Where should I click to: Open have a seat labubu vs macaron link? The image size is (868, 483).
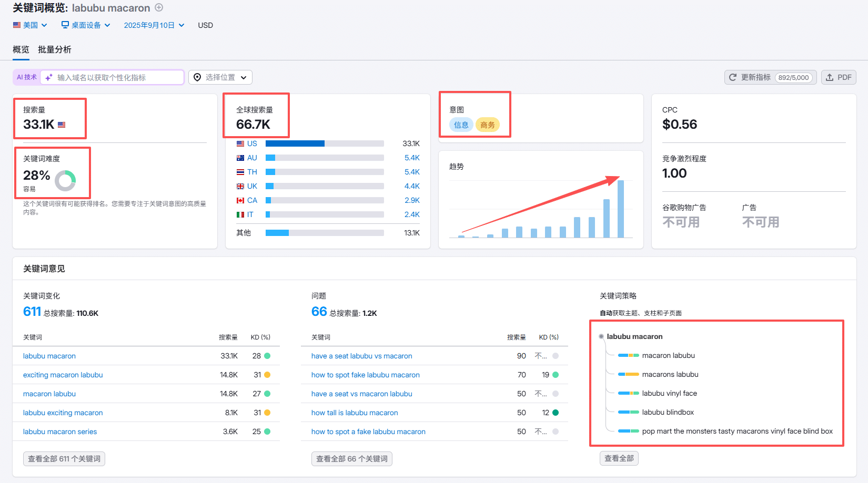click(362, 356)
